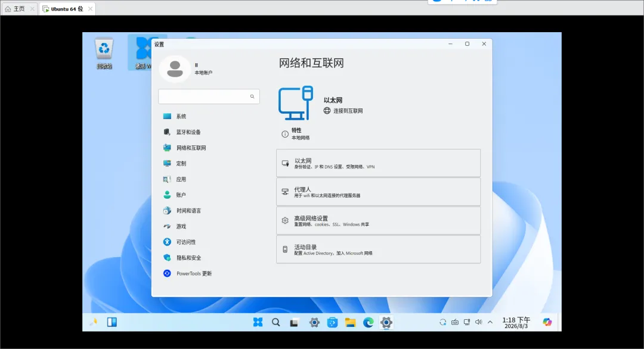
Task: Launch Microsoft Edge from the taskbar
Action: click(369, 323)
